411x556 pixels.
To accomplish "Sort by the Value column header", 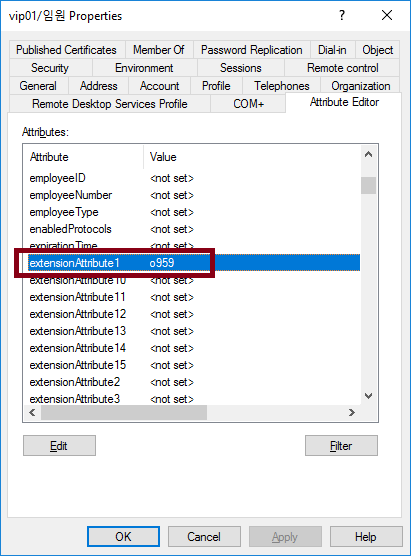I will pos(252,157).
